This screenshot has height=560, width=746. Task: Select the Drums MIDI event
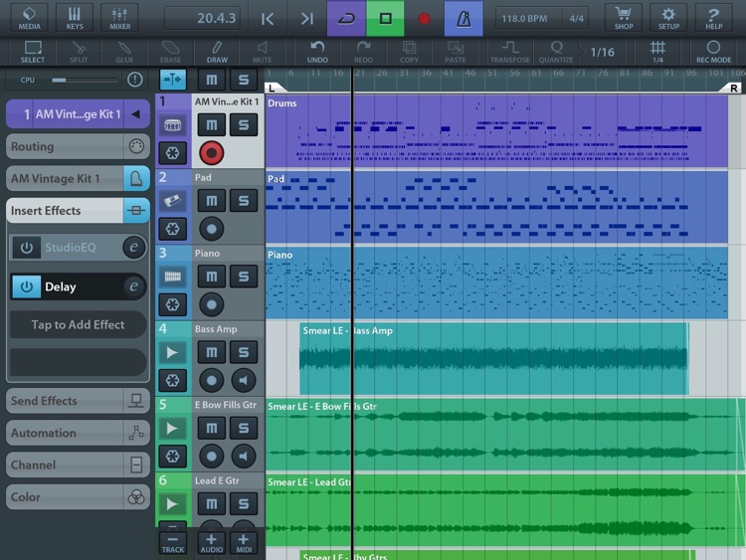click(x=496, y=131)
